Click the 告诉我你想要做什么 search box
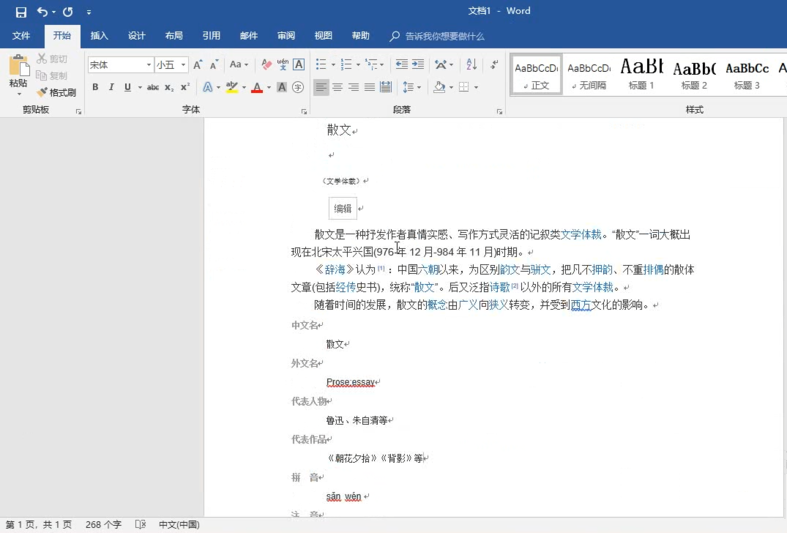The height and width of the screenshot is (533, 787). click(444, 36)
